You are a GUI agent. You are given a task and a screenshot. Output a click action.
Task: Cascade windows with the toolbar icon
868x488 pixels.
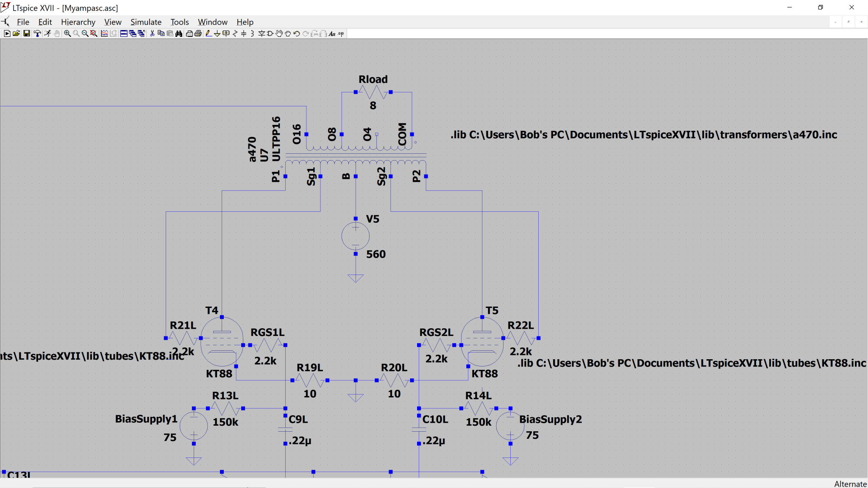(x=133, y=33)
